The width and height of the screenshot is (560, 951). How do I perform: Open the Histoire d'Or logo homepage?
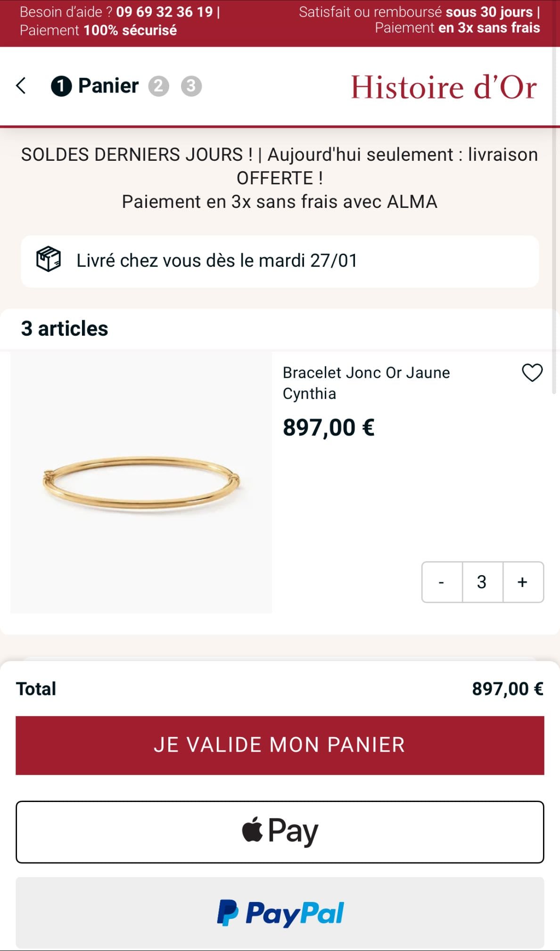click(x=444, y=87)
